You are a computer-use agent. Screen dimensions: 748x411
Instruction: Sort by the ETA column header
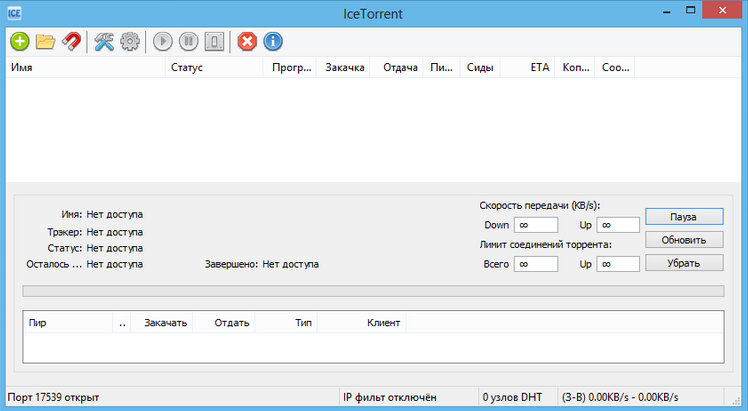point(528,67)
